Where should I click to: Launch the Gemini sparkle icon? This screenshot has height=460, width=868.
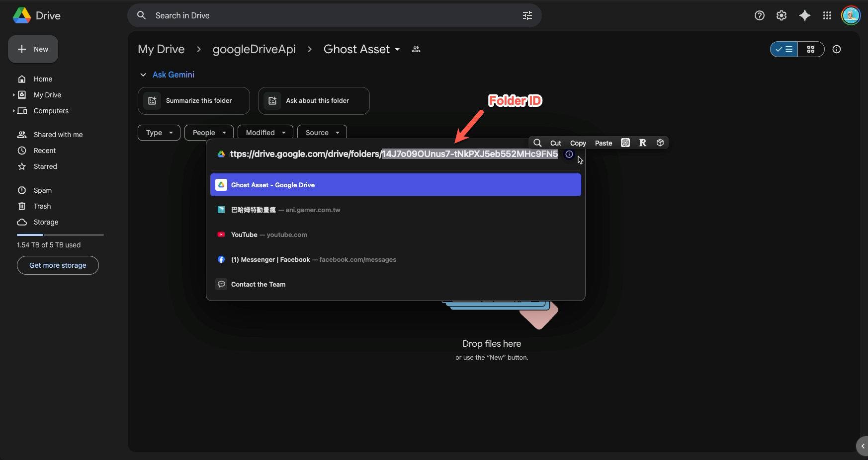(805, 15)
